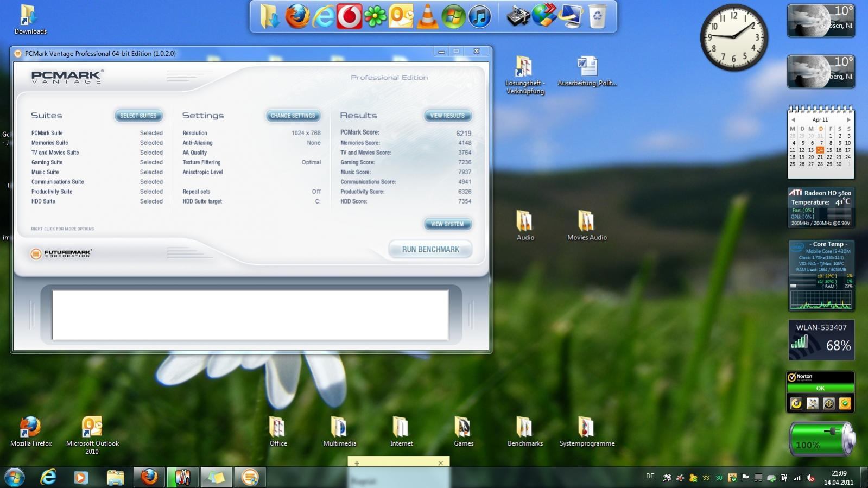
Task: Open the red Vodafone app in dock
Action: click(x=349, y=16)
